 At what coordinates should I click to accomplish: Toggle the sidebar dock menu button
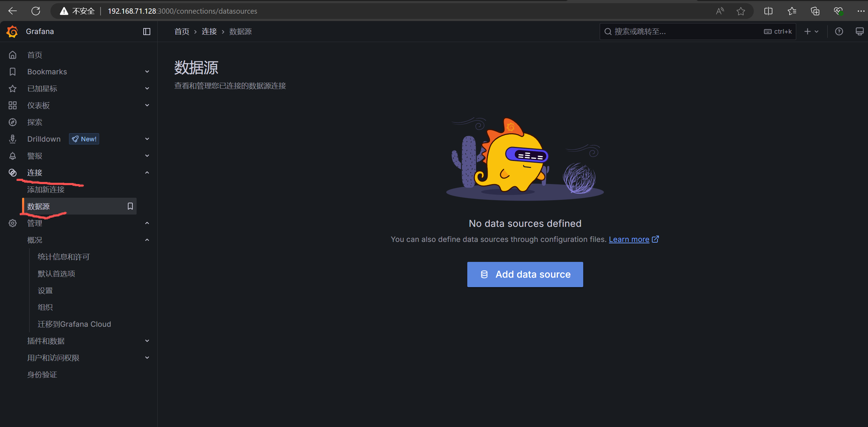[147, 32]
